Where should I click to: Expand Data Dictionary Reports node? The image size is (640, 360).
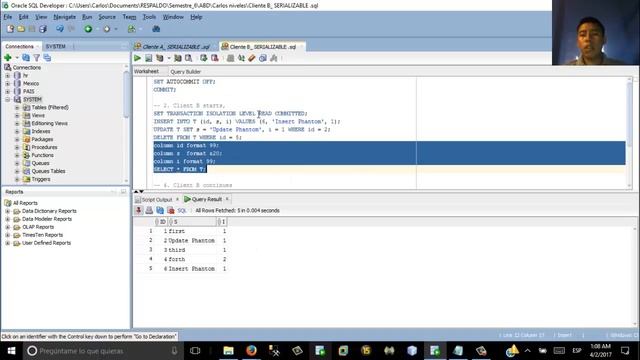(x=7, y=211)
